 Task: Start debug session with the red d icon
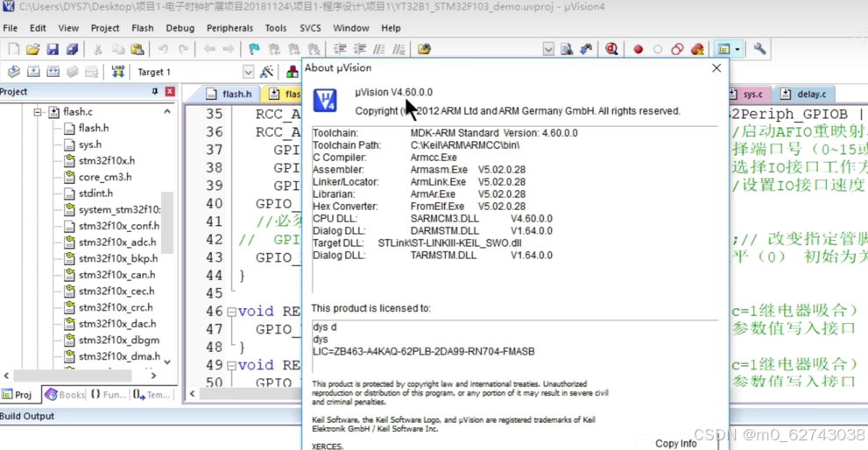click(611, 49)
